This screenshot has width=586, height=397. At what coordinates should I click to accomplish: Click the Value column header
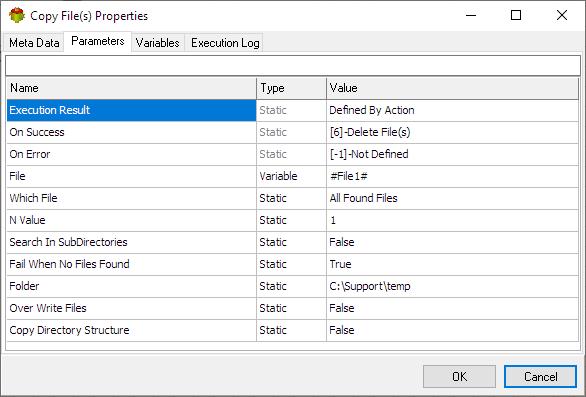(453, 88)
